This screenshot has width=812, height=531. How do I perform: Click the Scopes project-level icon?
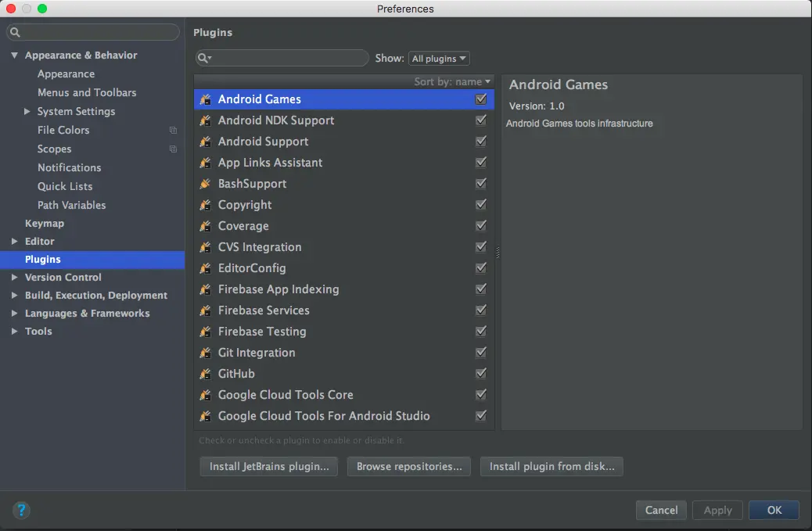point(173,149)
